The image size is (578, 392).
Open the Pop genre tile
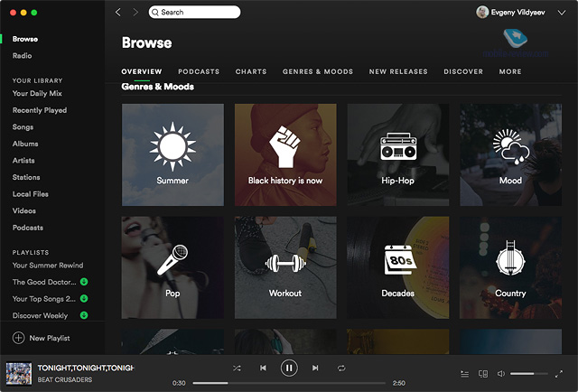172,267
